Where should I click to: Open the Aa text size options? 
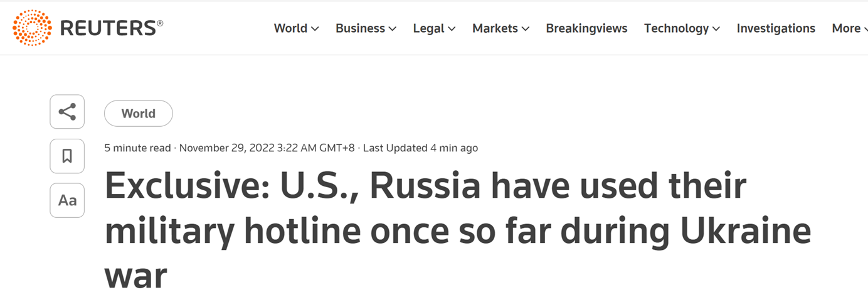pyautogui.click(x=67, y=200)
